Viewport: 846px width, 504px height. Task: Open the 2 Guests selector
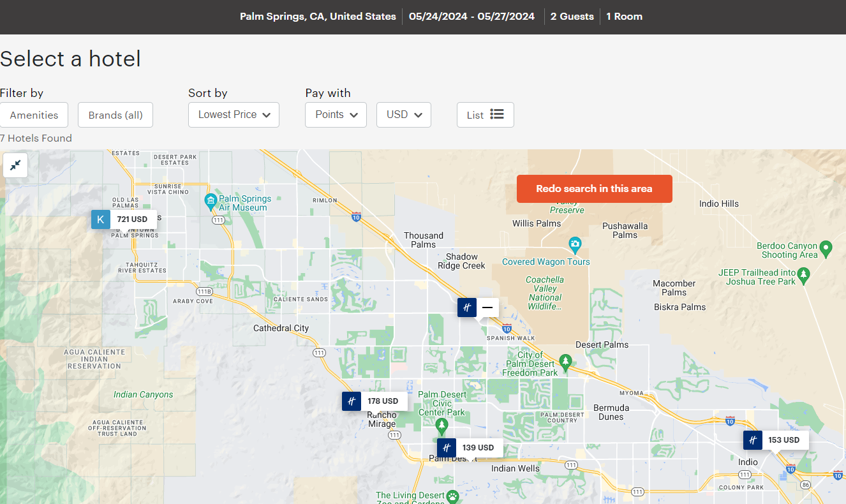click(572, 16)
